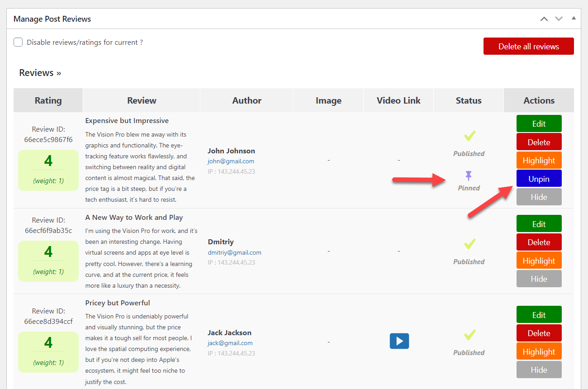Viewport: 588px width, 389px height.
Task: Click the rating 4 box for Dmitriy
Action: pyautogui.click(x=48, y=261)
